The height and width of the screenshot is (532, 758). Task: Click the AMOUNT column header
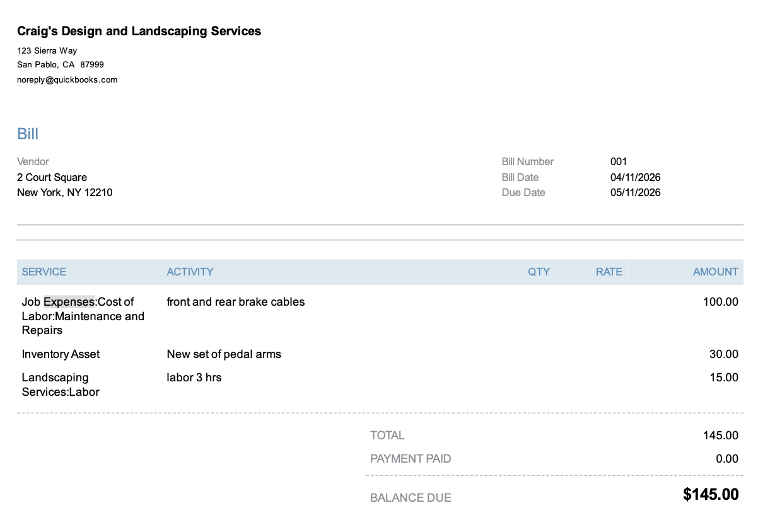pyautogui.click(x=715, y=272)
